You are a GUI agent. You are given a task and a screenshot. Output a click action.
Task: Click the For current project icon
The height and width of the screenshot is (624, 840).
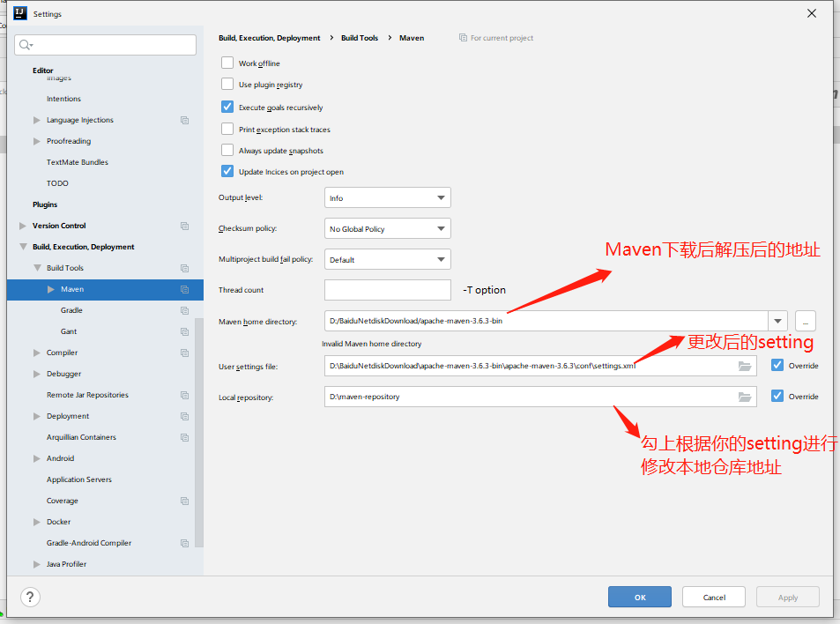tap(463, 38)
